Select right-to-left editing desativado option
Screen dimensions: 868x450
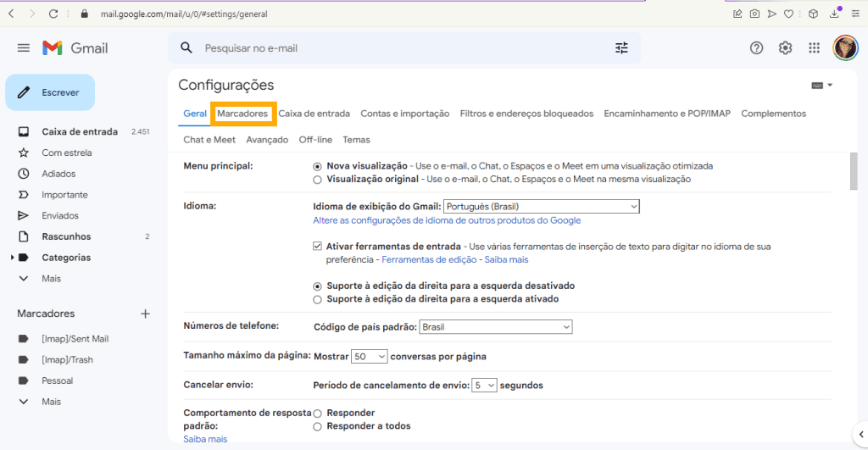(x=317, y=286)
